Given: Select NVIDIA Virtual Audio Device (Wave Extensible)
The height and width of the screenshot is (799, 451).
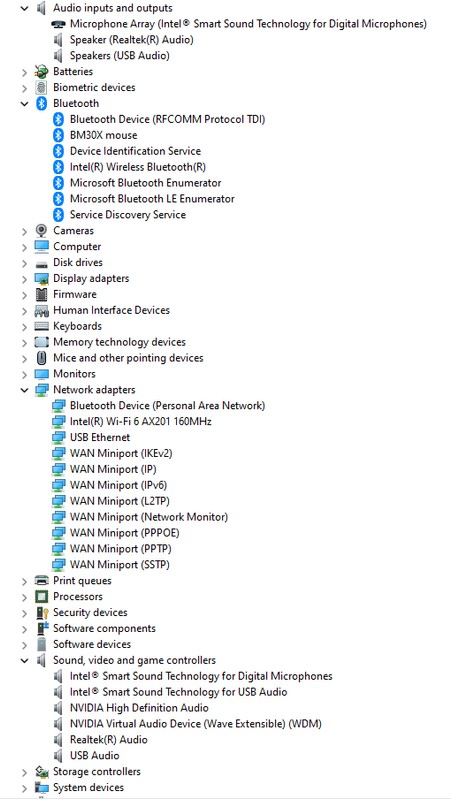Looking at the screenshot, I should (196, 724).
